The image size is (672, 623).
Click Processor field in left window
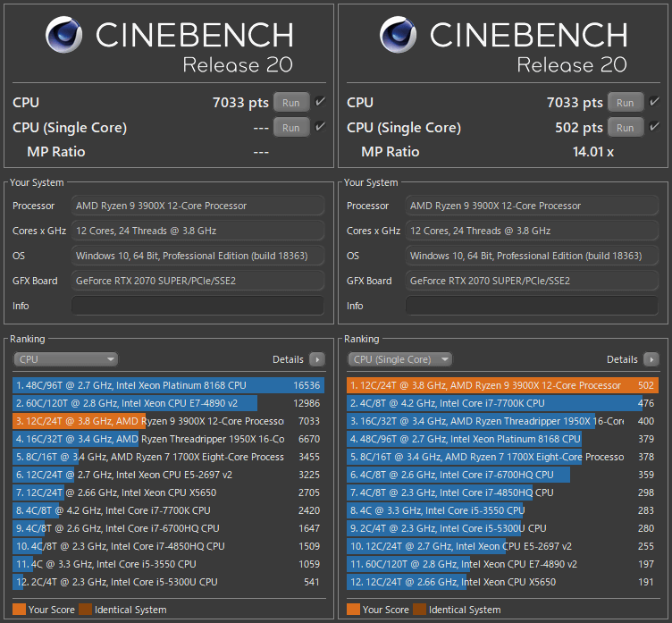(197, 206)
